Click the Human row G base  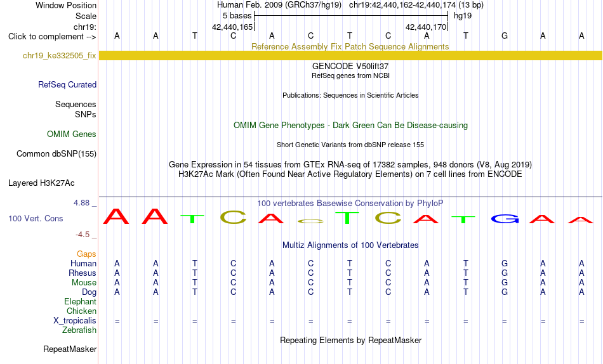[x=505, y=263]
